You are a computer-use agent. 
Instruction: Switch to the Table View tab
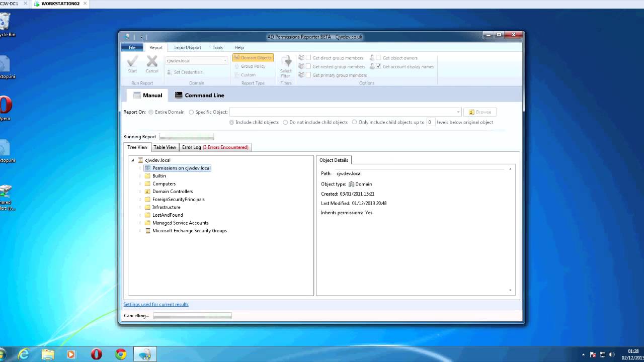pos(165,147)
